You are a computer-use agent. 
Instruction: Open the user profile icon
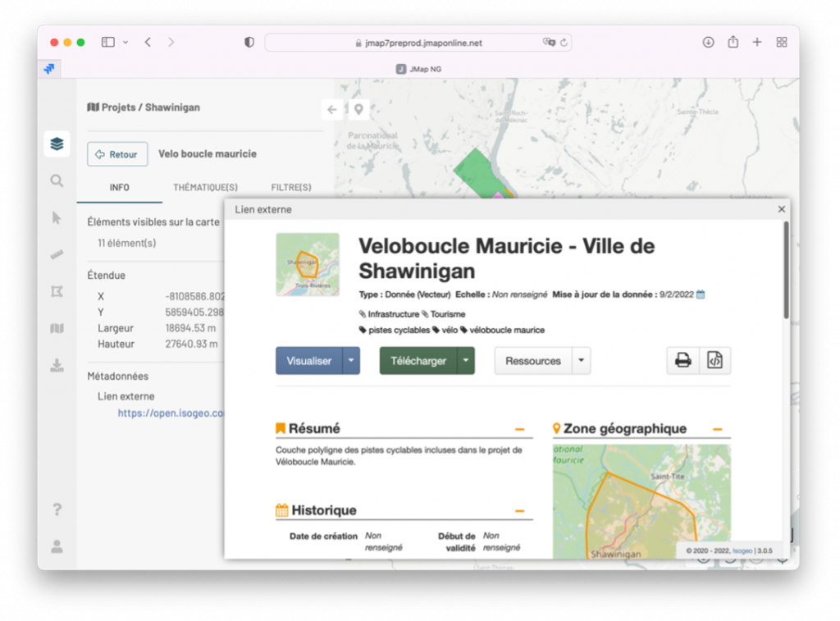tap(57, 546)
